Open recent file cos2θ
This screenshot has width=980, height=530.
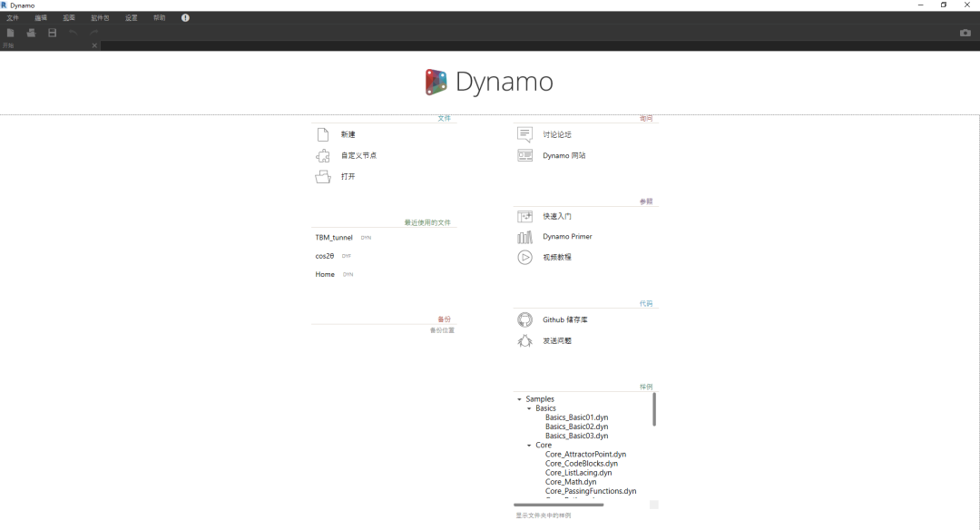(324, 256)
